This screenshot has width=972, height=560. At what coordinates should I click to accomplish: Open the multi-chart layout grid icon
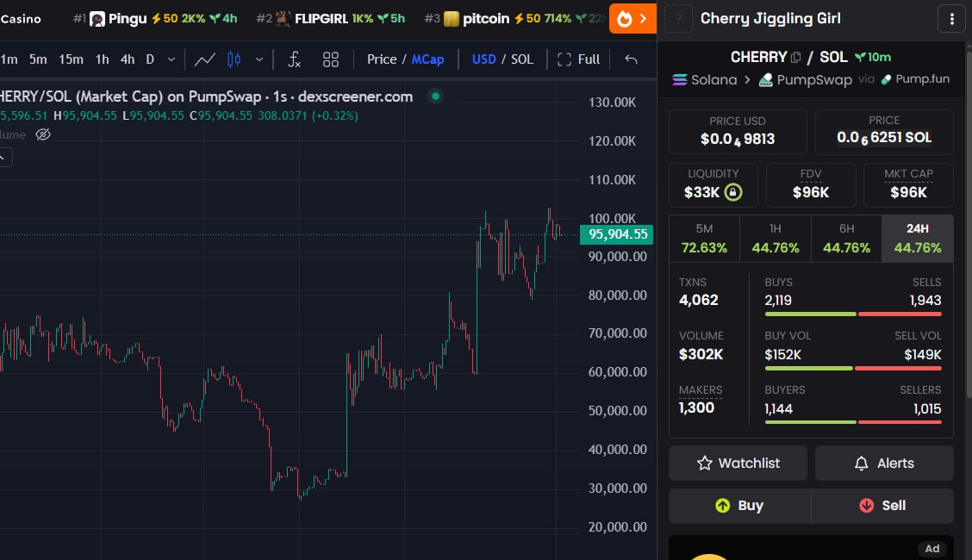[331, 59]
